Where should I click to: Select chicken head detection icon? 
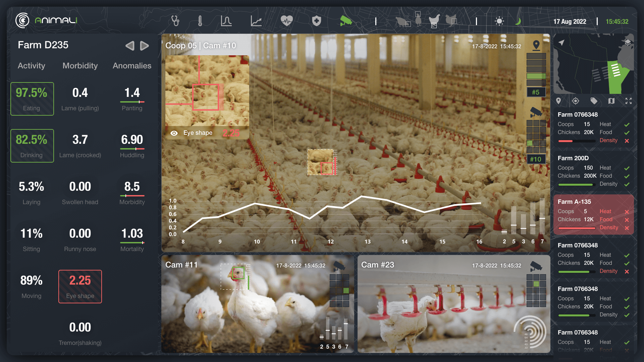[418, 19]
